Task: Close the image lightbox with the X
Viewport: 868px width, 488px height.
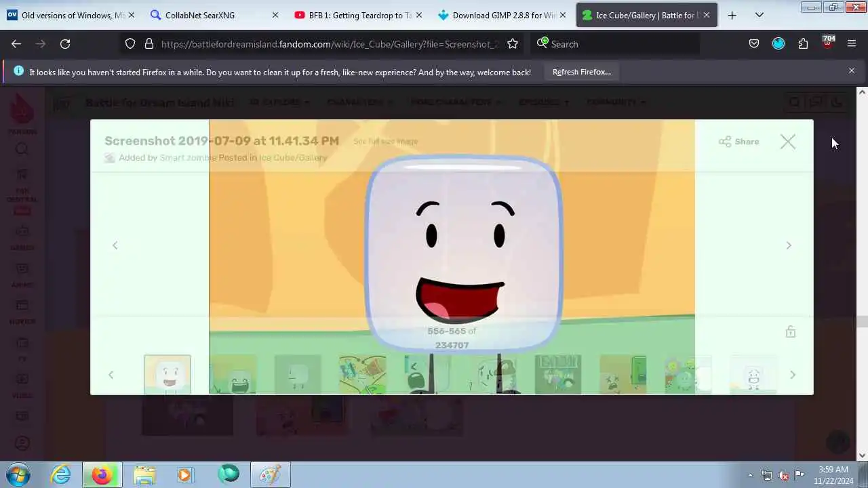Action: click(x=787, y=142)
